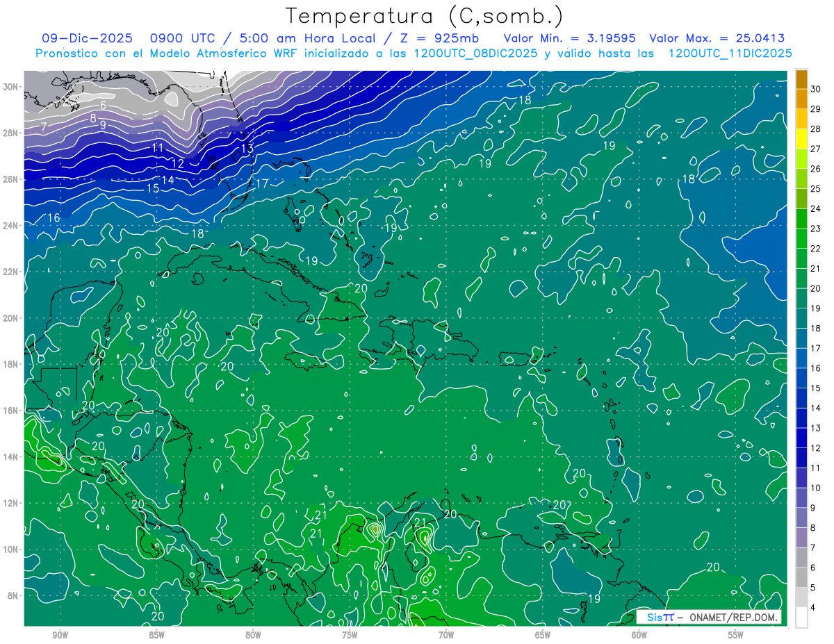Screen dimensions: 834x644
Task: Click the map contour label 6
Action: click(103, 106)
